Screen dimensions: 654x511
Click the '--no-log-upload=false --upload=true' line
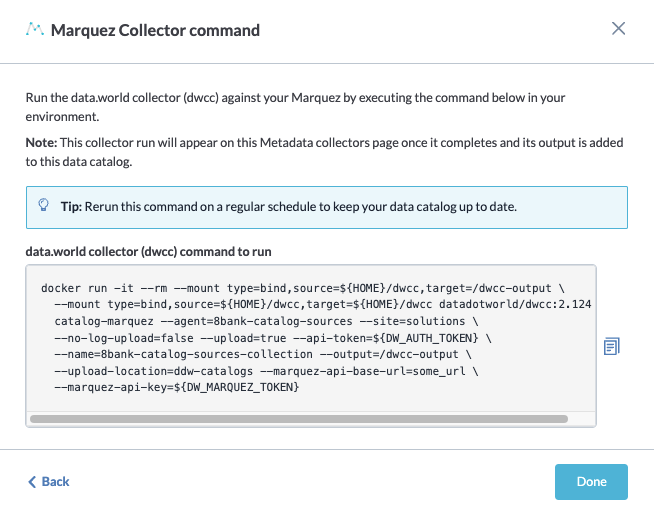273,338
